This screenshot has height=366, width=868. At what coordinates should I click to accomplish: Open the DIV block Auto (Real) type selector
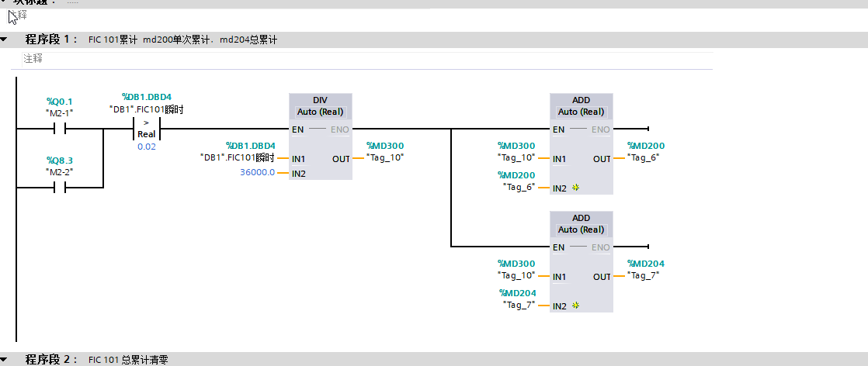coord(320,112)
